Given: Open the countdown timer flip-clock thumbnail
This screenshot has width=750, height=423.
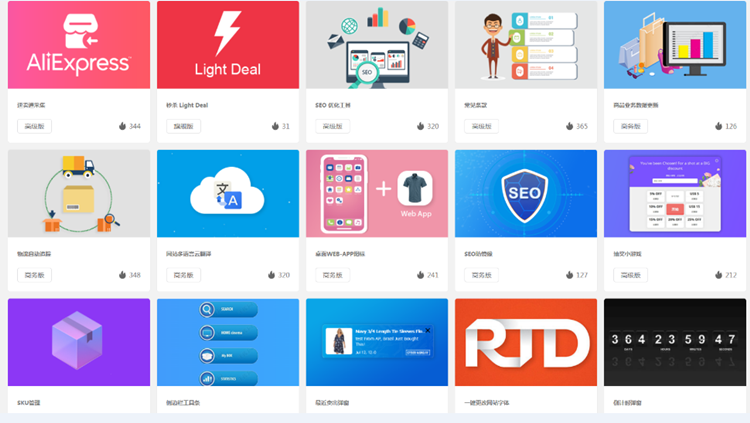Looking at the screenshot, I should tap(675, 342).
